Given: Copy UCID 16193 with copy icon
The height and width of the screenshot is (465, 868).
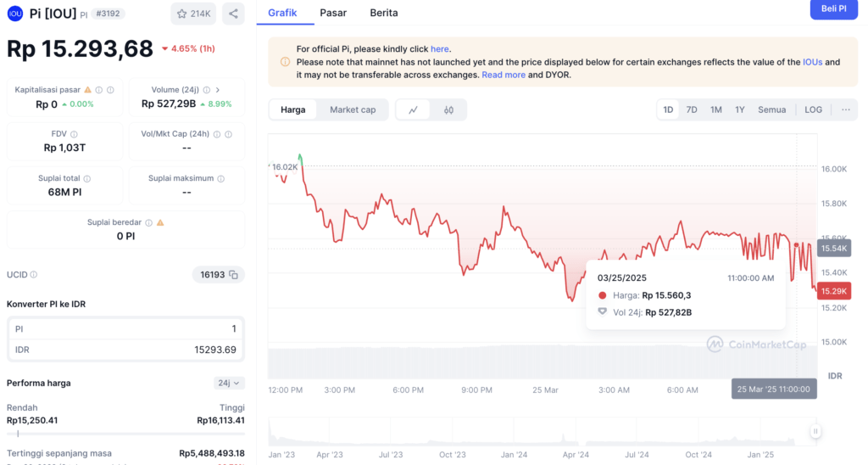Looking at the screenshot, I should (234, 275).
